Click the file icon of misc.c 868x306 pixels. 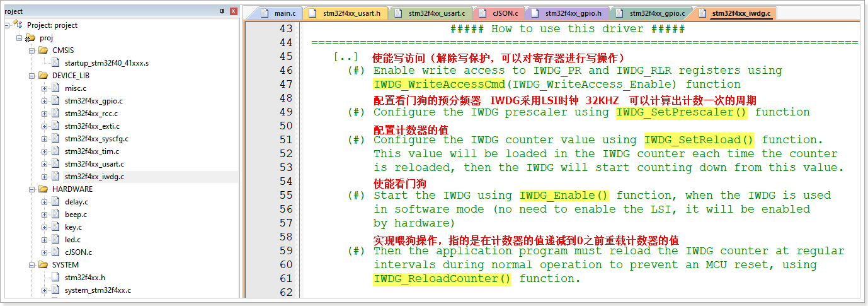click(x=55, y=88)
